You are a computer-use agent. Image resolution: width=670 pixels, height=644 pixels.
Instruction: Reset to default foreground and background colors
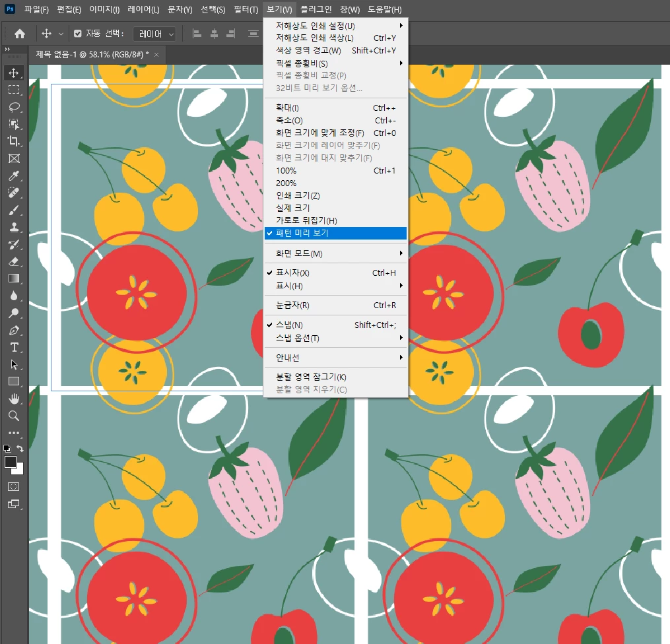tap(7, 449)
